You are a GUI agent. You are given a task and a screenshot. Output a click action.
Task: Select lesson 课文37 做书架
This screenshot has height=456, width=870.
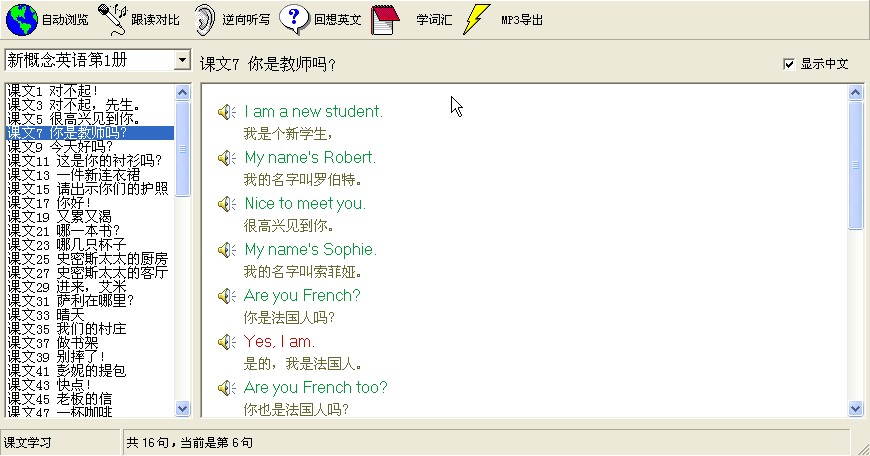[90, 343]
